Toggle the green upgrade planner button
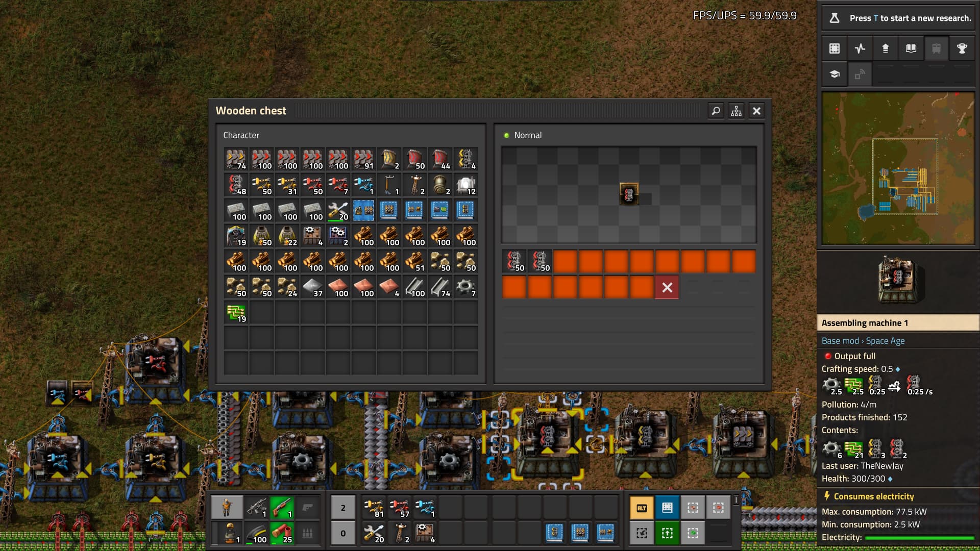Viewport: 980px width, 551px height. pyautogui.click(x=667, y=533)
